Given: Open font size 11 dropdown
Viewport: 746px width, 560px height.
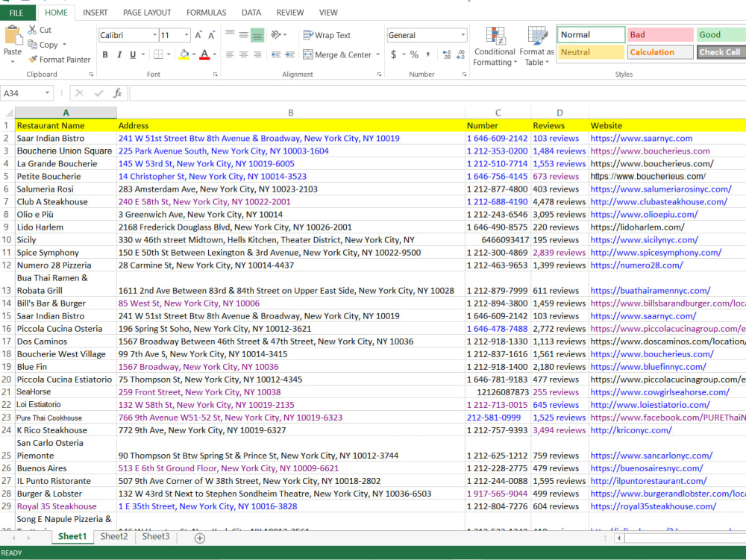Looking at the screenshot, I should 186,35.
